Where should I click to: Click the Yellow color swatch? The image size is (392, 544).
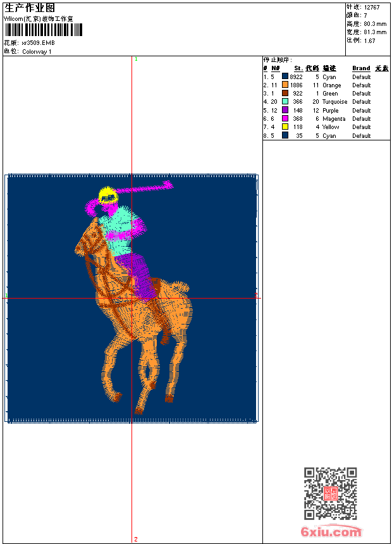(285, 127)
